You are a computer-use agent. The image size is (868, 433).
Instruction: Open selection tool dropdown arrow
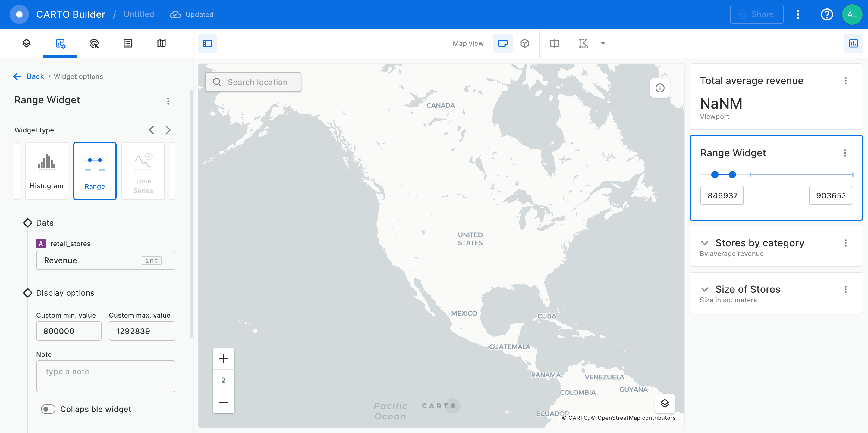click(x=603, y=43)
